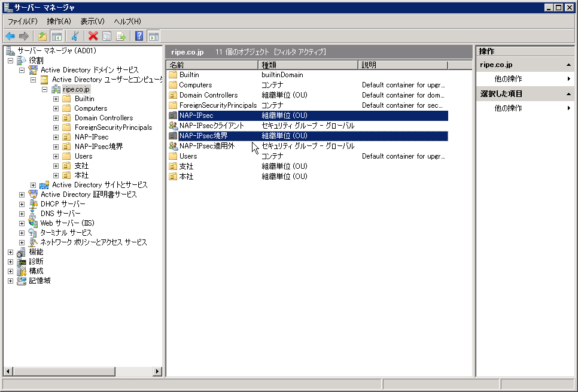Select 記憶域 in the tree
This screenshot has height=392, width=578.
click(40, 281)
